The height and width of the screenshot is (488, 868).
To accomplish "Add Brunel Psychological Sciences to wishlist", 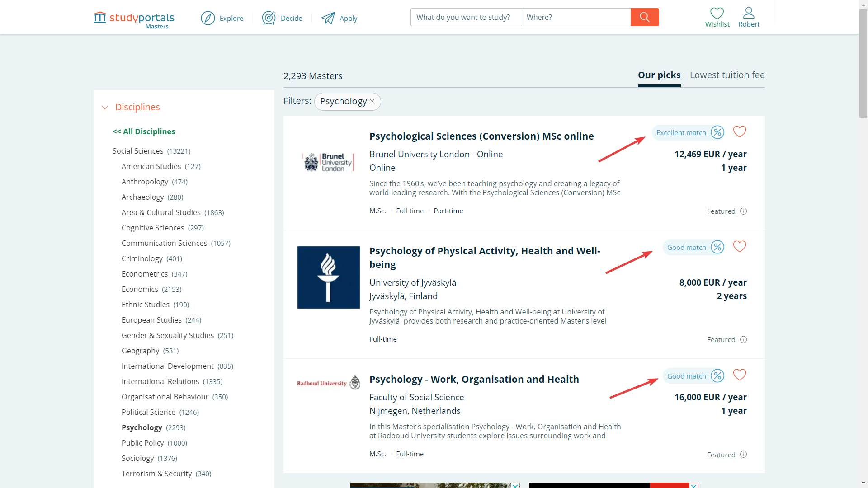I will pyautogui.click(x=740, y=131).
